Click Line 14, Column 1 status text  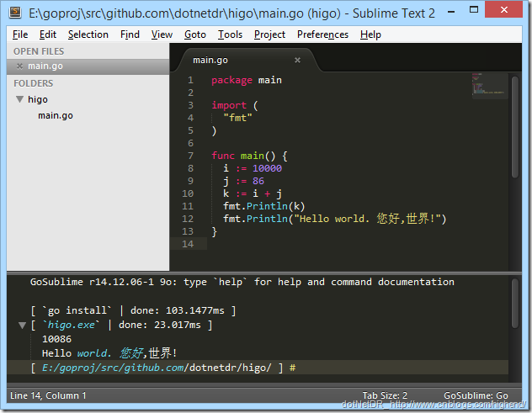tap(48, 395)
